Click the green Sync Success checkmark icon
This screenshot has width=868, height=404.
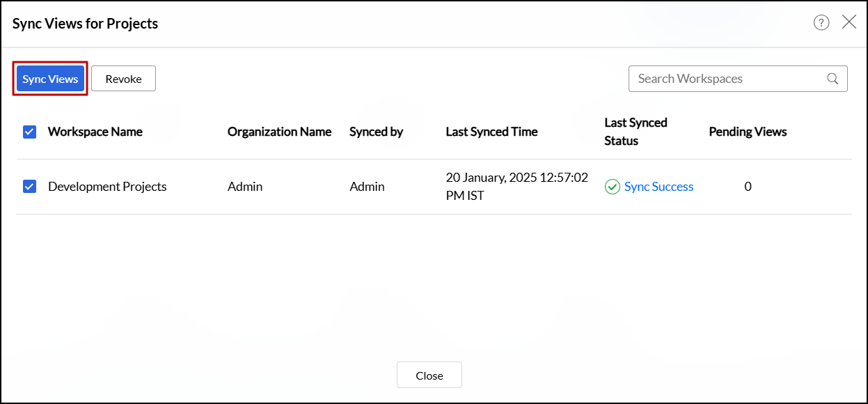(x=613, y=187)
